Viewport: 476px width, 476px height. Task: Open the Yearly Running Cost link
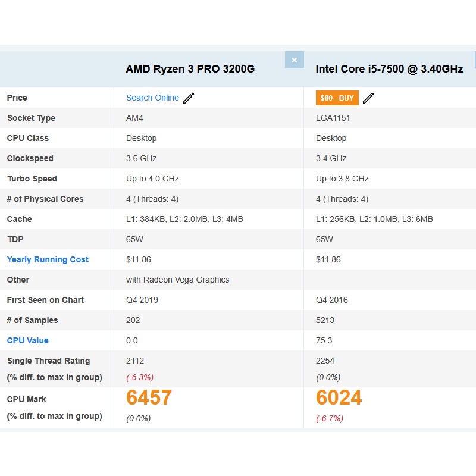tap(48, 259)
